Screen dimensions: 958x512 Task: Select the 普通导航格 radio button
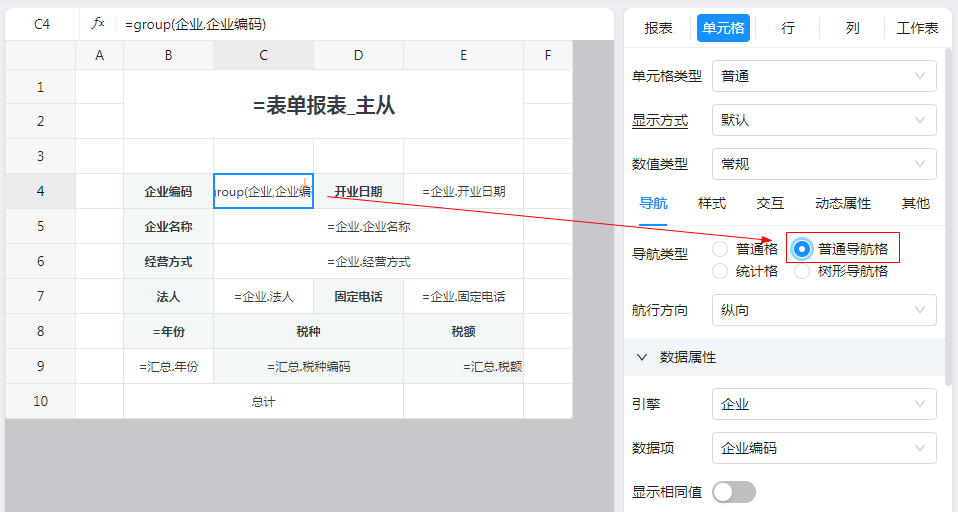(802, 249)
